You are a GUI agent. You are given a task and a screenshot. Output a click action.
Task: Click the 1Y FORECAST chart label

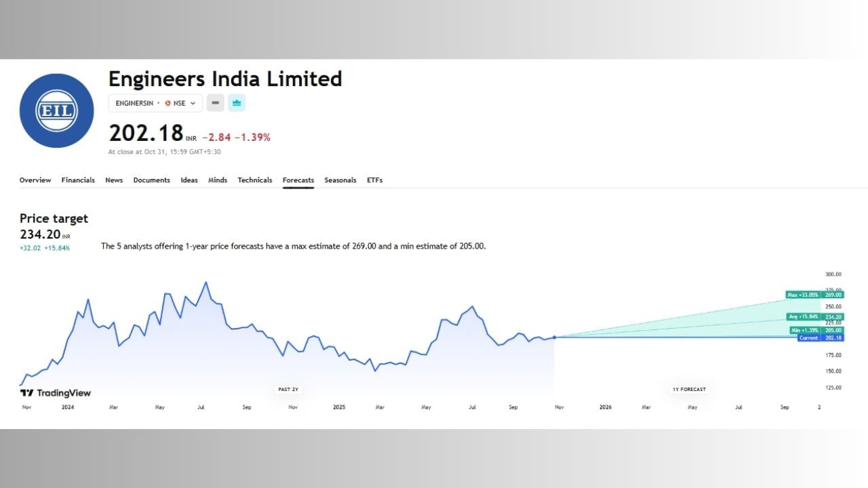(x=689, y=389)
